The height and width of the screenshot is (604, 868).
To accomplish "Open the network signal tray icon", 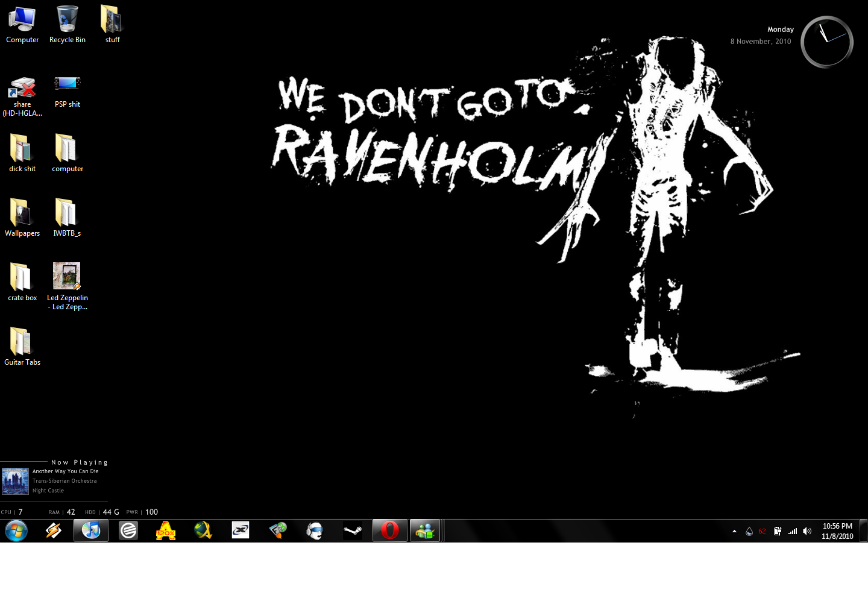I will [x=793, y=531].
